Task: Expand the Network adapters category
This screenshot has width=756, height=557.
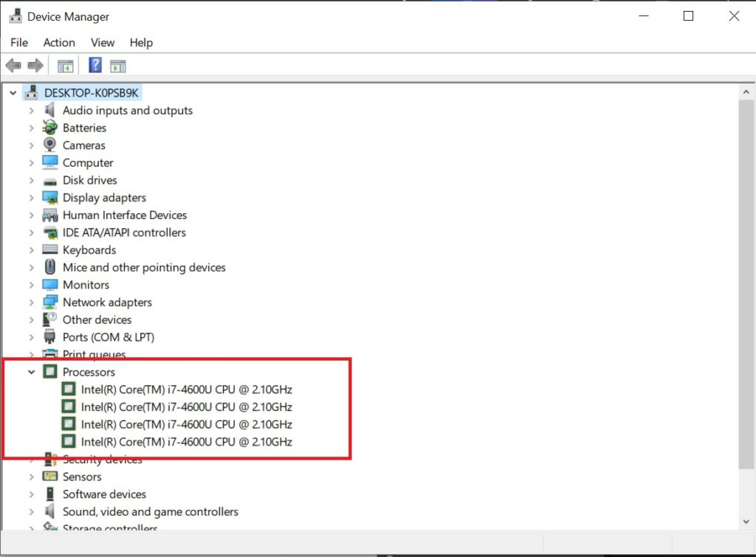Action: [31, 302]
